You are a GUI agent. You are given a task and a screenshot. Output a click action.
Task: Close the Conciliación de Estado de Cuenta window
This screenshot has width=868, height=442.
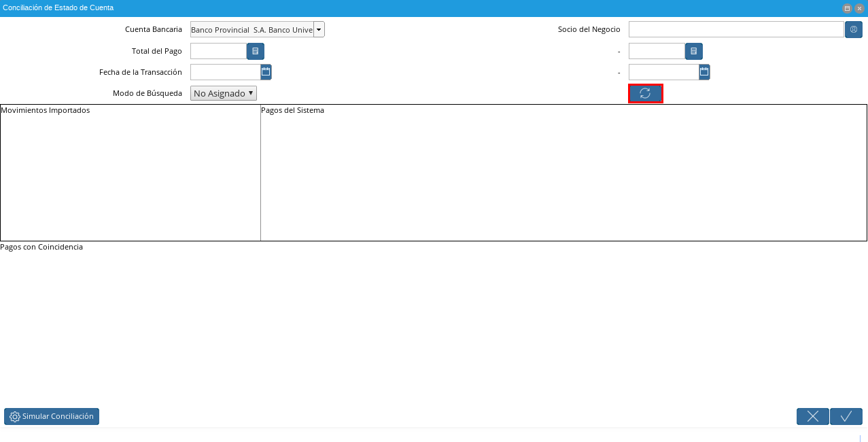tap(859, 8)
